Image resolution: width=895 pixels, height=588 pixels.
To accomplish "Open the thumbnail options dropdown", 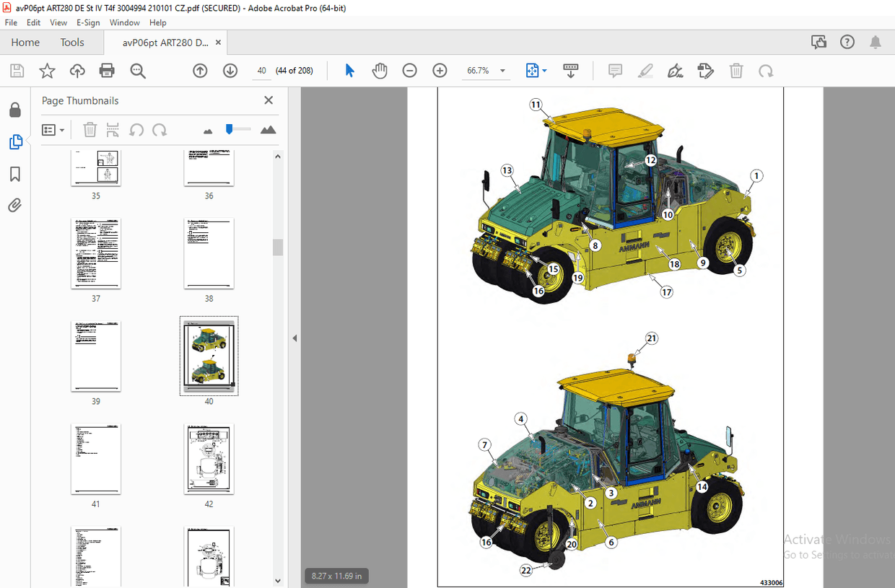I will coord(53,130).
